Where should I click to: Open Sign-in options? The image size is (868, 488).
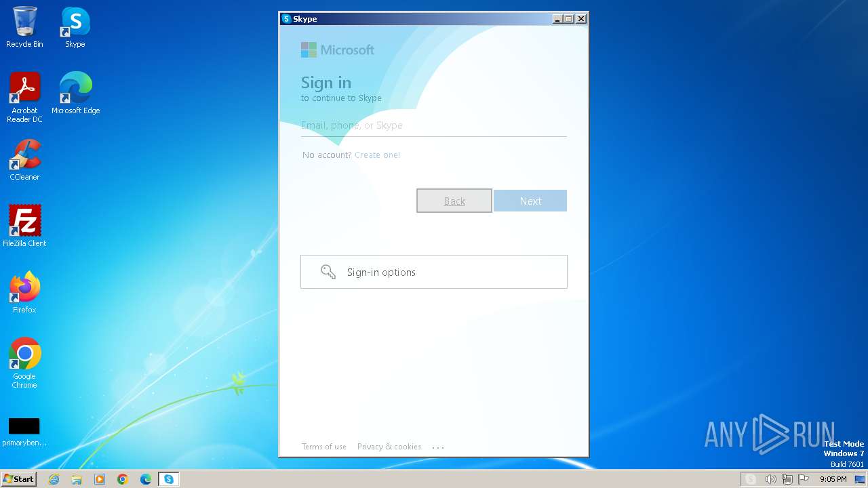pos(434,272)
